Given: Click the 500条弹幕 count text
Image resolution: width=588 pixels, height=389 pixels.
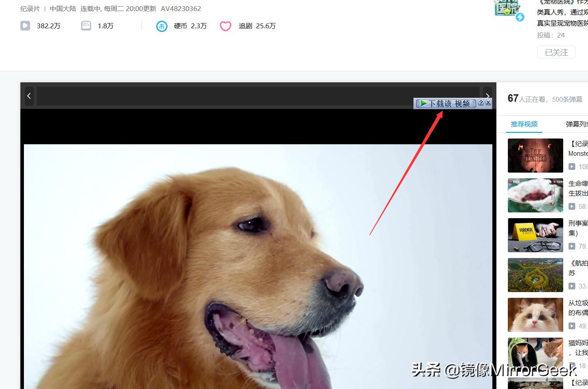Looking at the screenshot, I should [x=567, y=100].
